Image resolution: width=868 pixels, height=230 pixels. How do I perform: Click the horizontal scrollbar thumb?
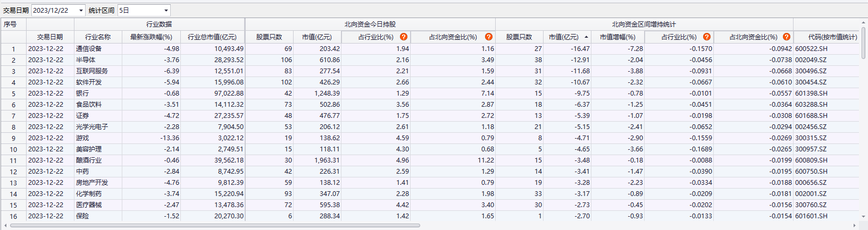click(x=213, y=225)
